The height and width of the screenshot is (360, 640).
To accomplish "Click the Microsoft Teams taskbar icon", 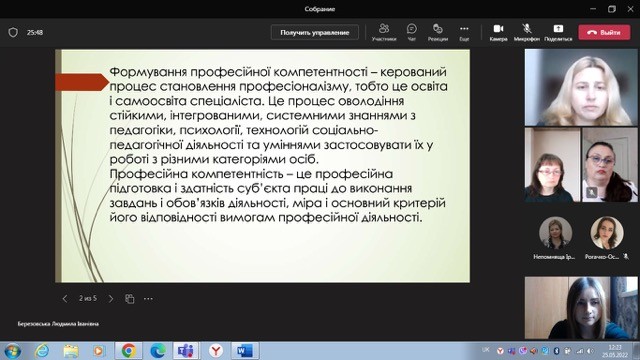I will pyautogui.click(x=186, y=351).
